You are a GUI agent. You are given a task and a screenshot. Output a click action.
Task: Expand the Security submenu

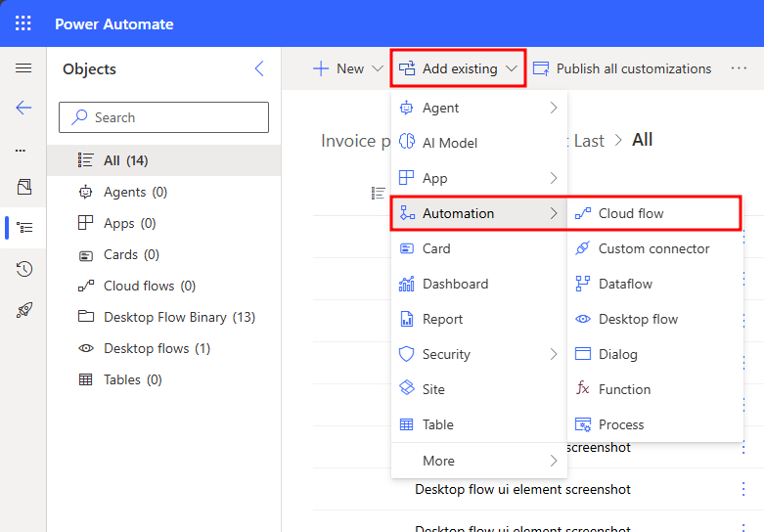479,354
